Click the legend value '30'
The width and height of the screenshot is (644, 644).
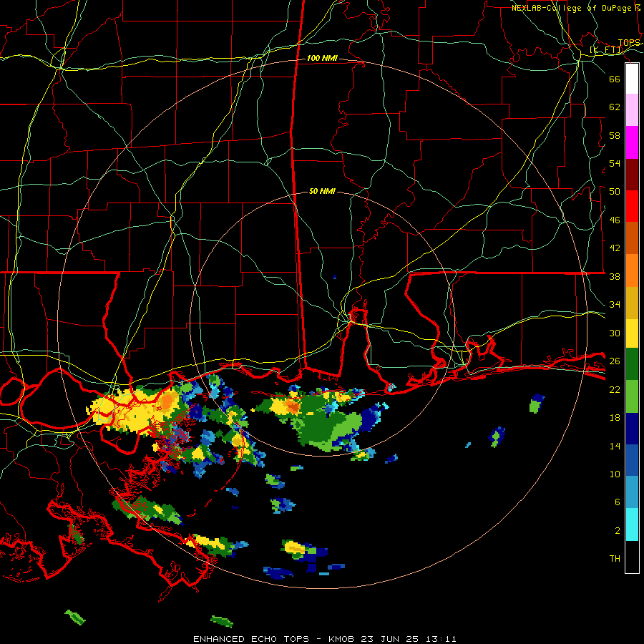(x=615, y=333)
